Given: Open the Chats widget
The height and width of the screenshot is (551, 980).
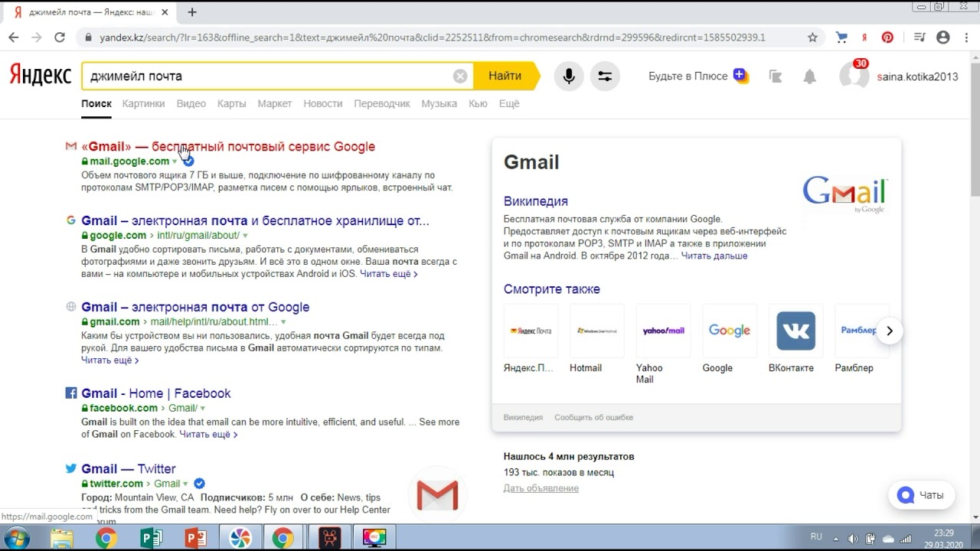Looking at the screenshot, I should (922, 495).
